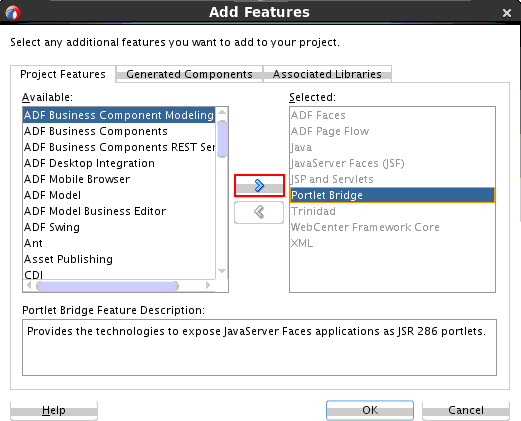
Task: Open the Associated Libraries tab
Action: click(x=327, y=74)
